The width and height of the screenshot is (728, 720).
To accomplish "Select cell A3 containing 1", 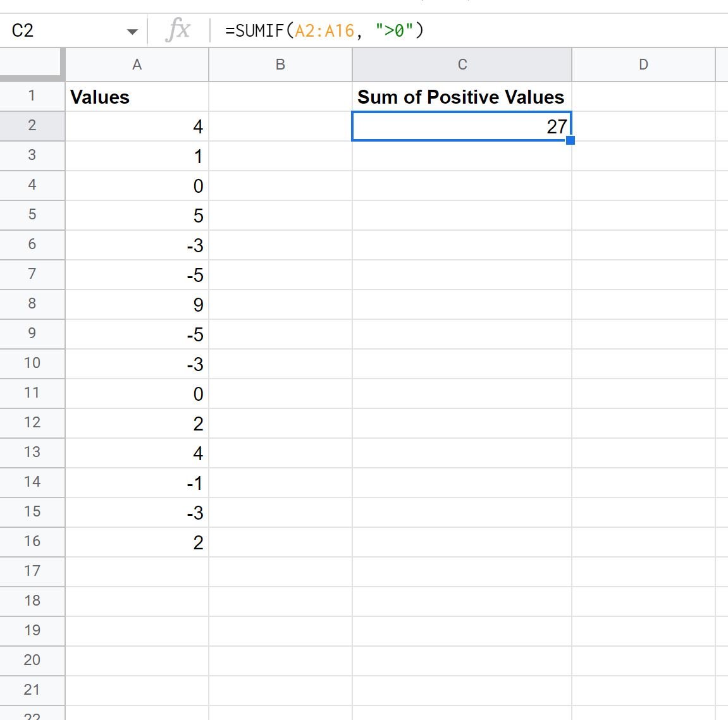I will pos(137,156).
